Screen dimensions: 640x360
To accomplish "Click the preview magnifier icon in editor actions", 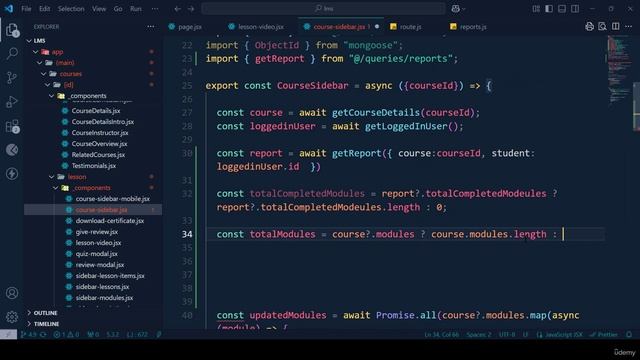I will coord(602,27).
